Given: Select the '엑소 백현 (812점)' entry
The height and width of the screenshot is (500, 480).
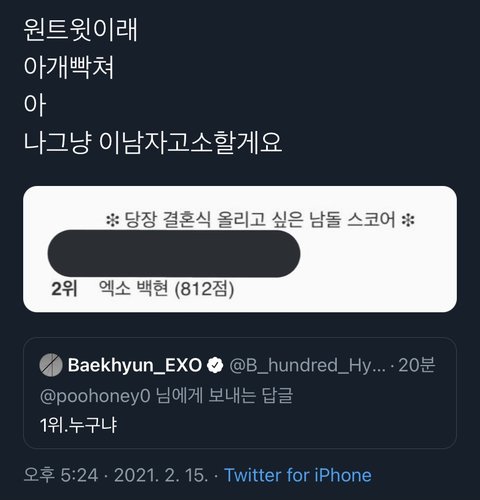Looking at the screenshot, I should pos(166,289).
